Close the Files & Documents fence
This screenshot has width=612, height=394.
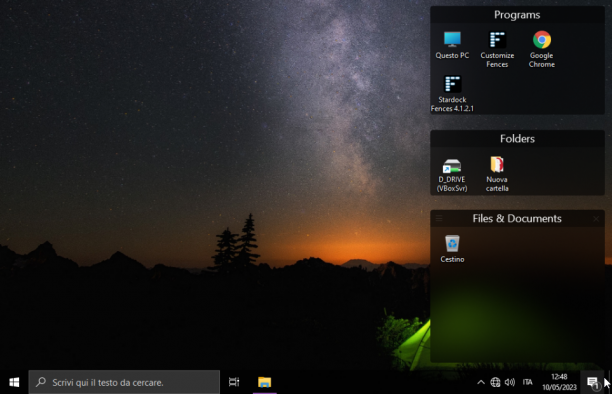tap(596, 219)
